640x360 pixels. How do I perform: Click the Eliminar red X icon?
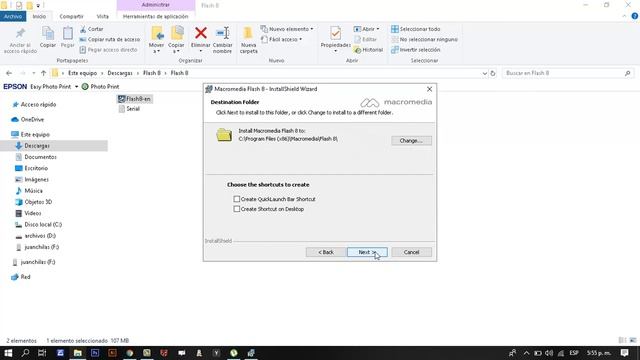click(x=200, y=33)
